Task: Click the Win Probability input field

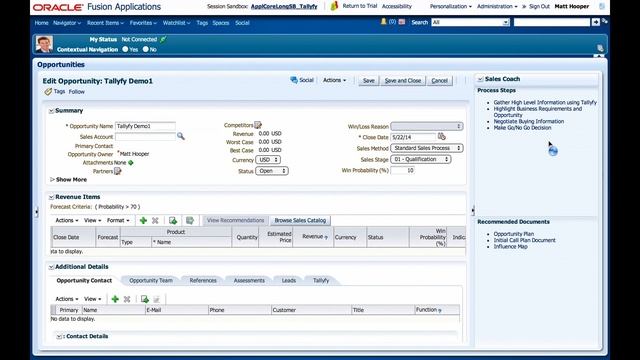Action: tap(402, 170)
